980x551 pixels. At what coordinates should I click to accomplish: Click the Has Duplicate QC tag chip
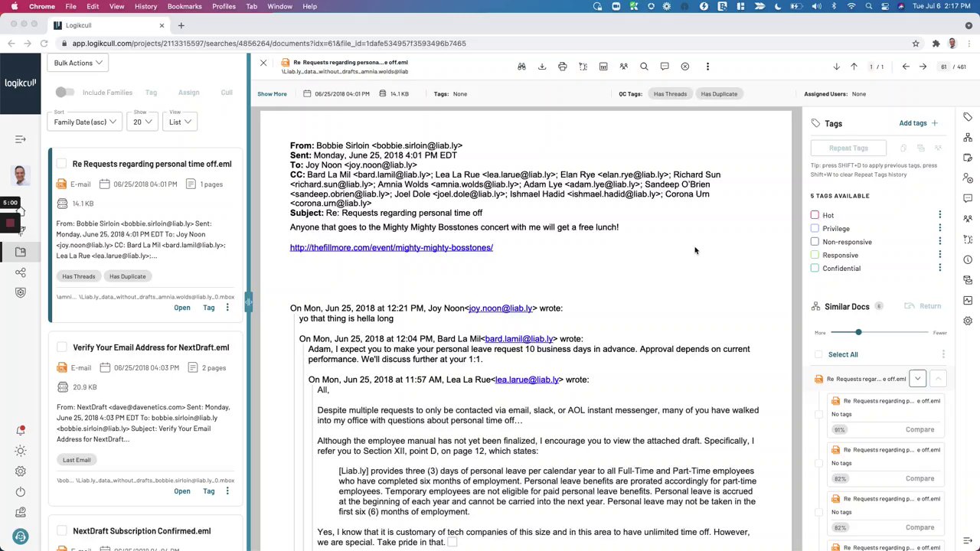pos(719,94)
